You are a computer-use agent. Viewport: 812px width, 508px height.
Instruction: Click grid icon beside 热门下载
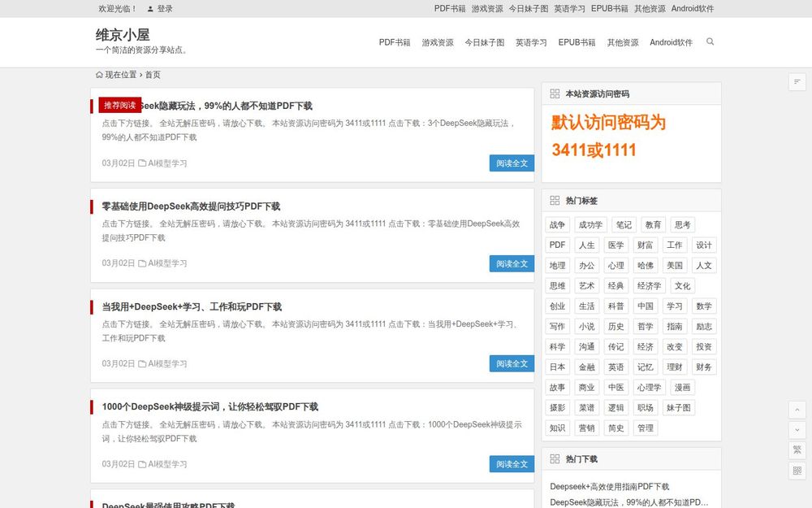[555, 458]
